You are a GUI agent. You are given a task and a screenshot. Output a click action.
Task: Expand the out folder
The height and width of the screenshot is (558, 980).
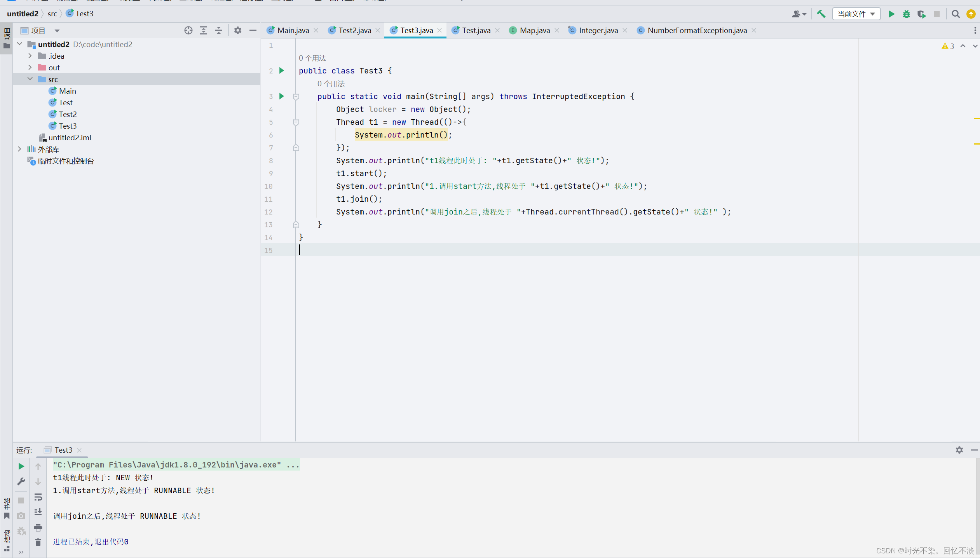click(x=30, y=67)
